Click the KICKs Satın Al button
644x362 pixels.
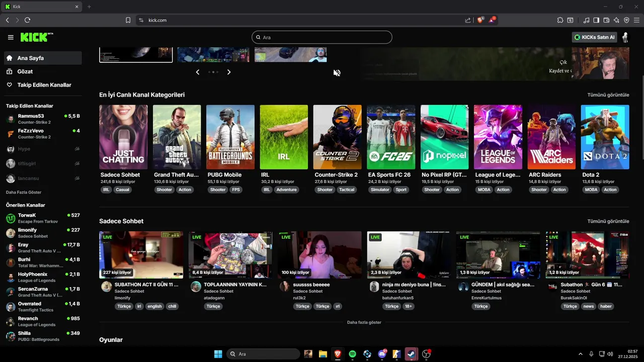coord(595,37)
